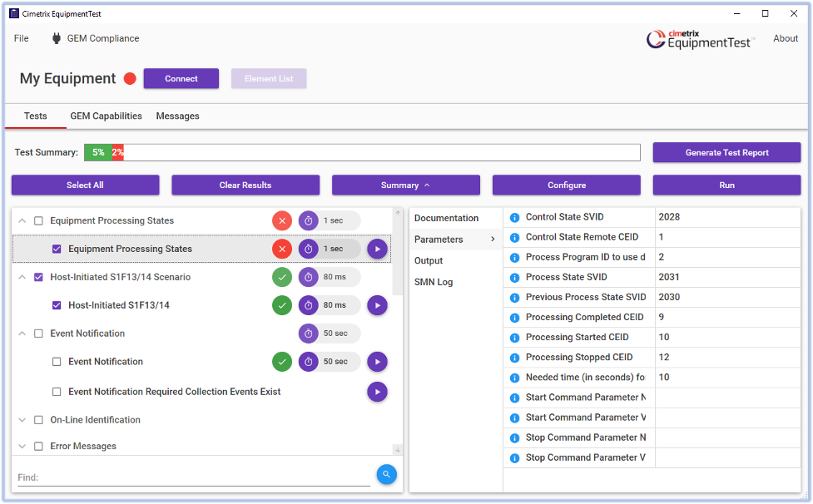Screen dimensions: 813x504
Task: Check the Event Notification child test checkbox
Action: 57,362
